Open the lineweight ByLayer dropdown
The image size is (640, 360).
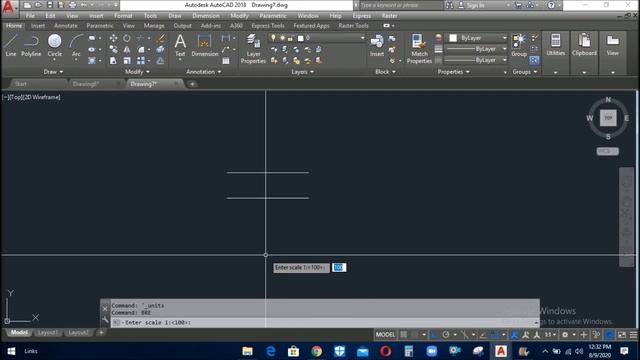476,49
